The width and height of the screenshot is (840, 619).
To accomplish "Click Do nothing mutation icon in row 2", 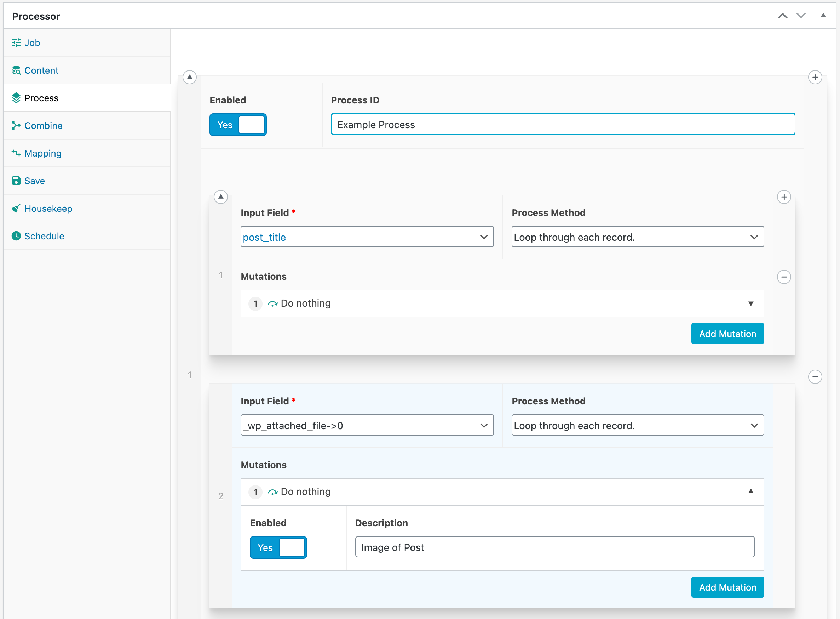I will (272, 492).
